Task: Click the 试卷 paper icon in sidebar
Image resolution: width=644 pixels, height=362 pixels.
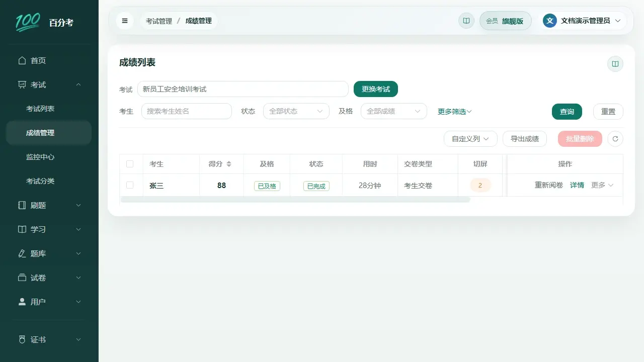Action: click(x=22, y=278)
